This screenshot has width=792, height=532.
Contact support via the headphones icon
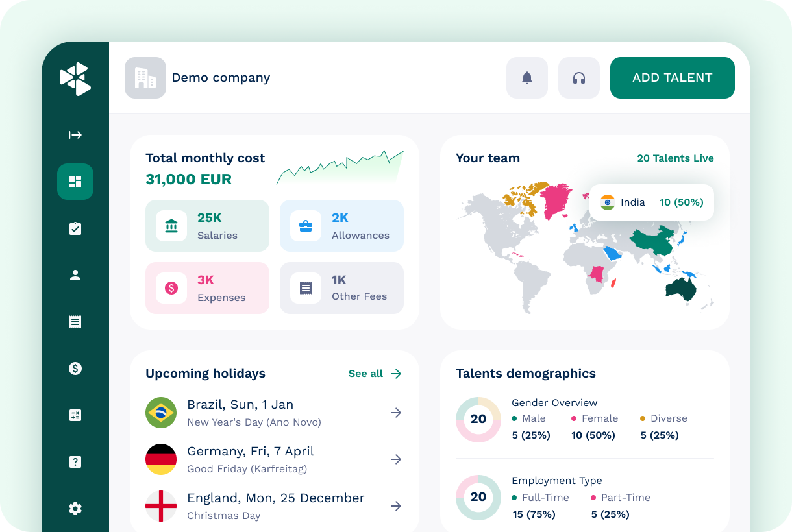pos(578,77)
